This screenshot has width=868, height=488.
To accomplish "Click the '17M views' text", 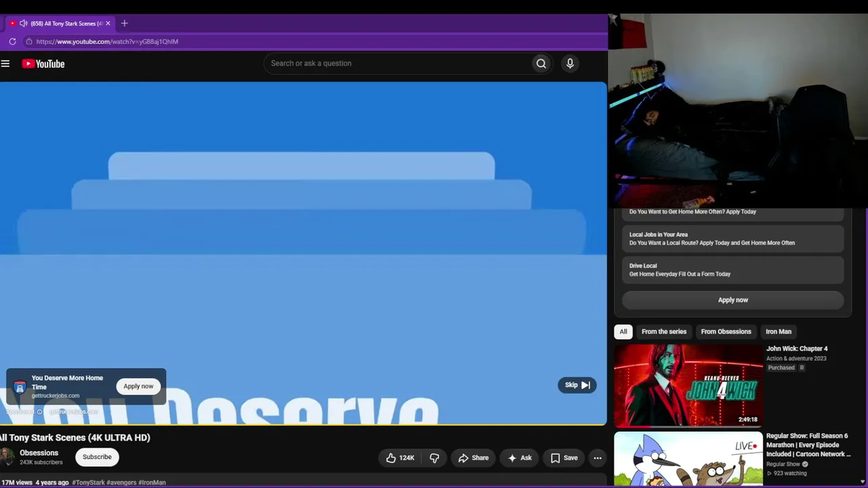I will pyautogui.click(x=16, y=483).
